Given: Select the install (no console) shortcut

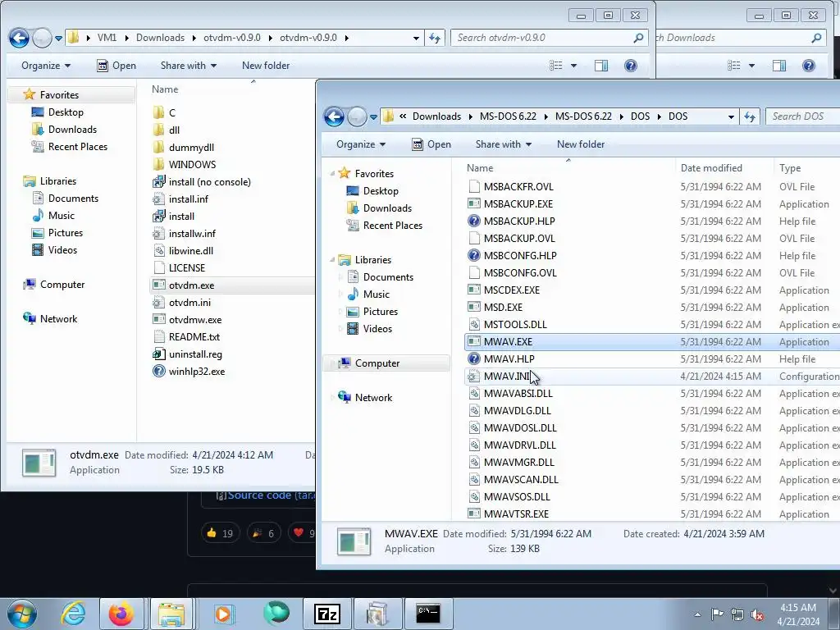Looking at the screenshot, I should (x=209, y=181).
